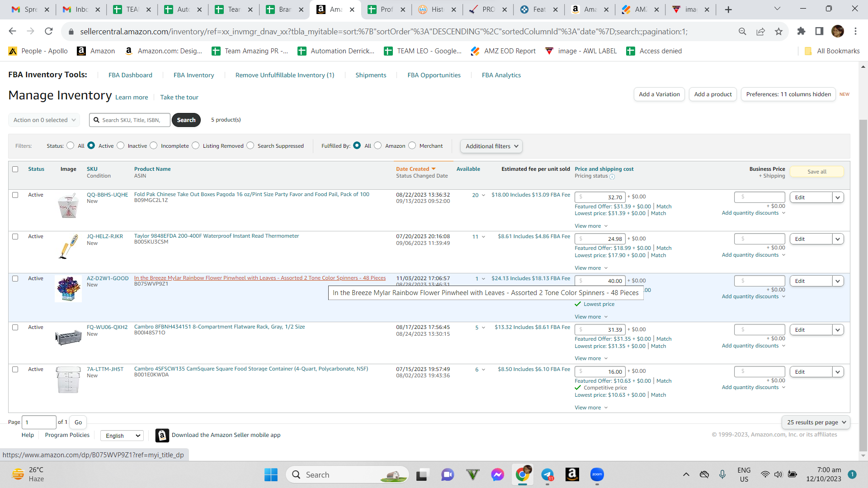Open a new browser tab
This screenshot has height=488, width=868.
coord(728,9)
